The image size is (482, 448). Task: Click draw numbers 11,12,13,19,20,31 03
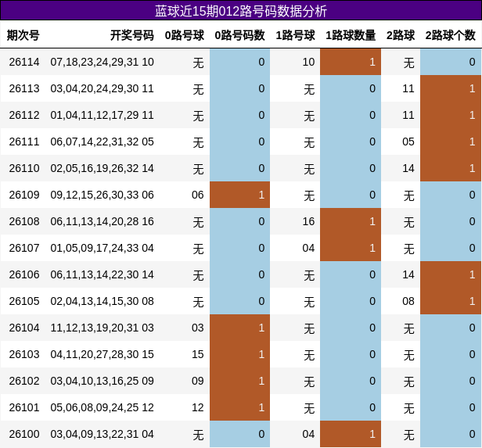point(102,328)
